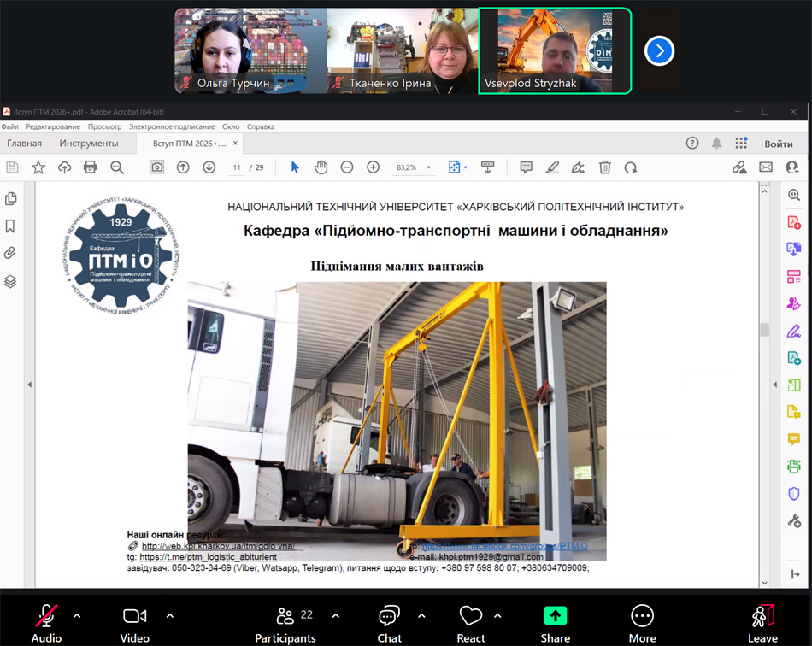The width and height of the screenshot is (812, 646).
Task: Open the t.me/ptm_logistic_abiturient link
Action: pyautogui.click(x=208, y=557)
